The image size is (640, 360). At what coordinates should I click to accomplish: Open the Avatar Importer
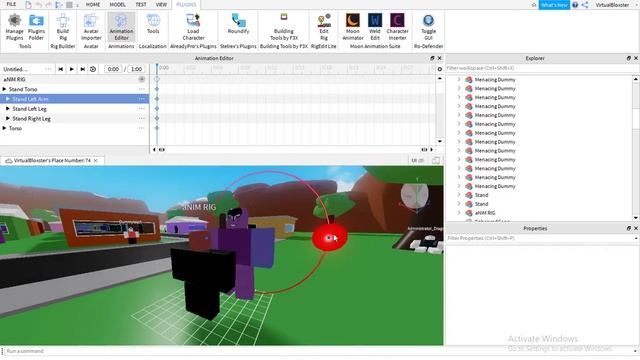[x=91, y=27]
